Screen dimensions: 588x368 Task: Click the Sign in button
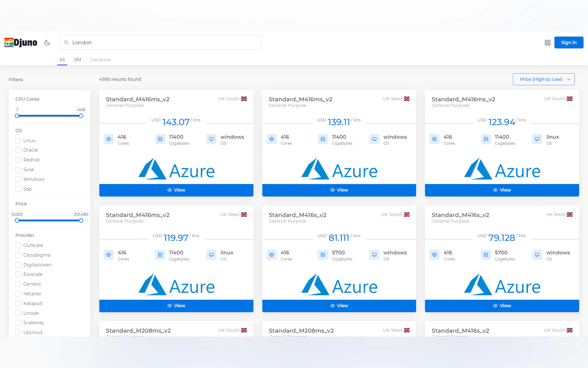[x=568, y=43]
